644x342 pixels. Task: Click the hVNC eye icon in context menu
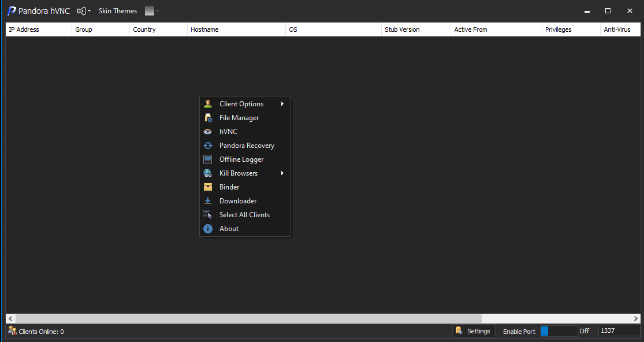(x=208, y=132)
